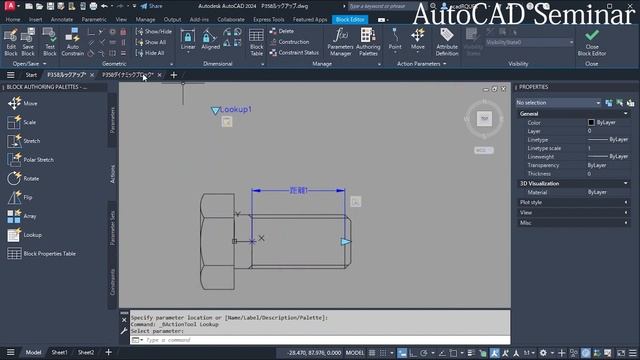Image resolution: width=640 pixels, height=360 pixels.
Task: Toggle MODEL space button in status bar
Action: [355, 353]
